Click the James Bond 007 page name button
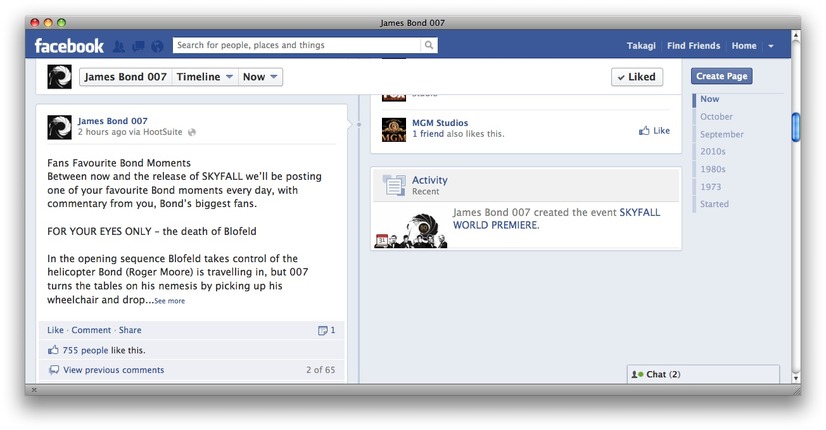This screenshot has height=430, width=826. click(x=125, y=77)
